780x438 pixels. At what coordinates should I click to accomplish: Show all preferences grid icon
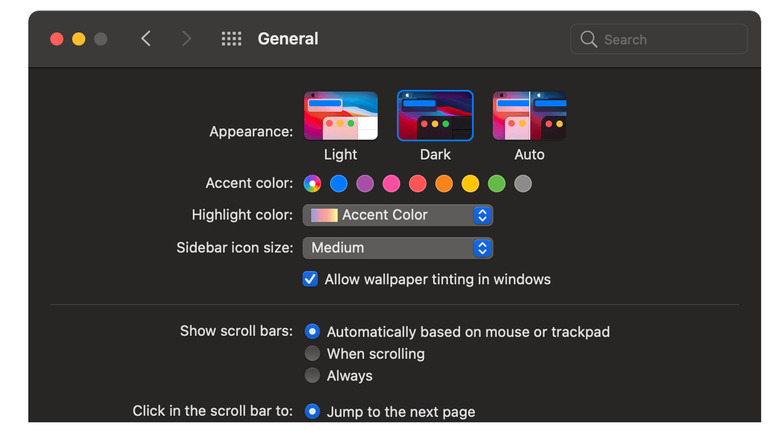coord(231,39)
